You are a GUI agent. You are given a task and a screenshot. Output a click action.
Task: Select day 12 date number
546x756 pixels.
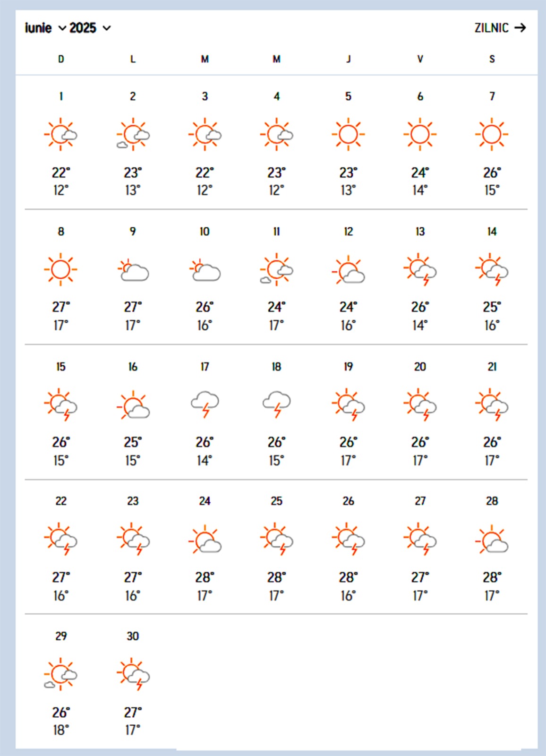[x=348, y=232]
